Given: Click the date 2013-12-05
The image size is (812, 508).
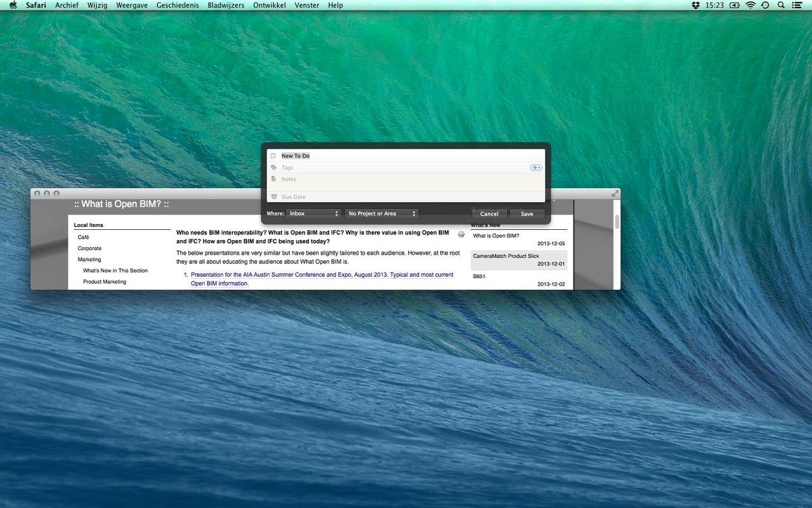Looking at the screenshot, I should [x=551, y=244].
